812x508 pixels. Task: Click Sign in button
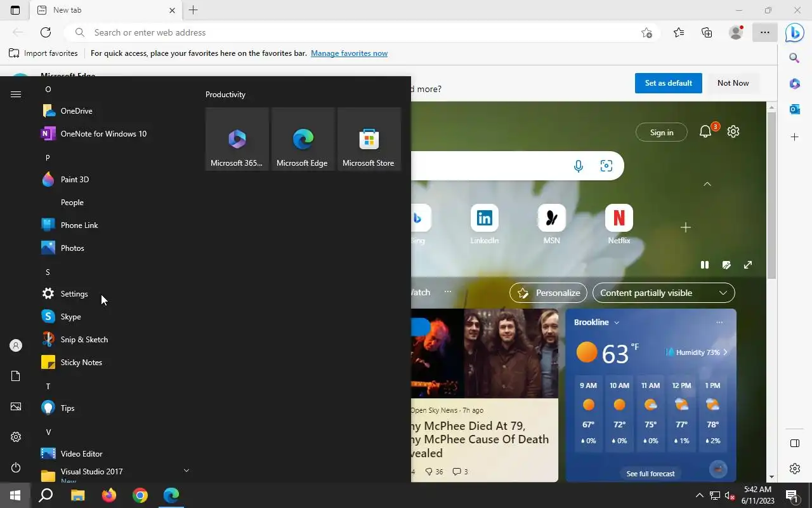[662, 132]
